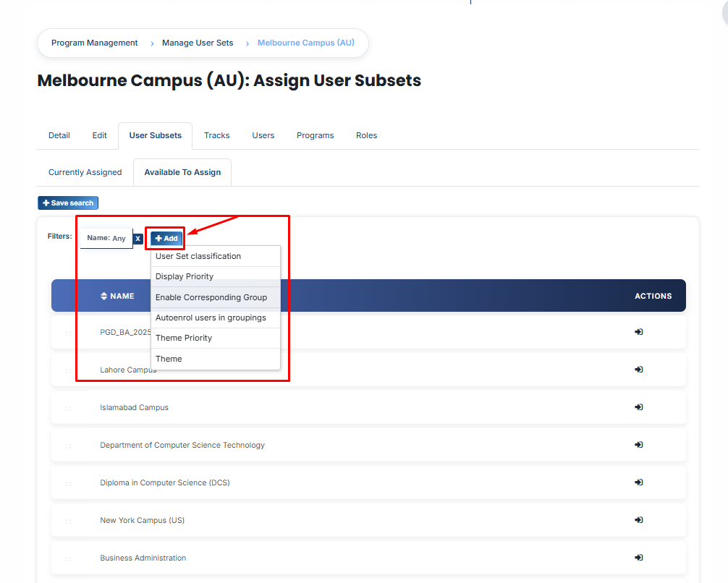
Task: Click drag handle beside Business Administration
Action: pyautogui.click(x=68, y=559)
